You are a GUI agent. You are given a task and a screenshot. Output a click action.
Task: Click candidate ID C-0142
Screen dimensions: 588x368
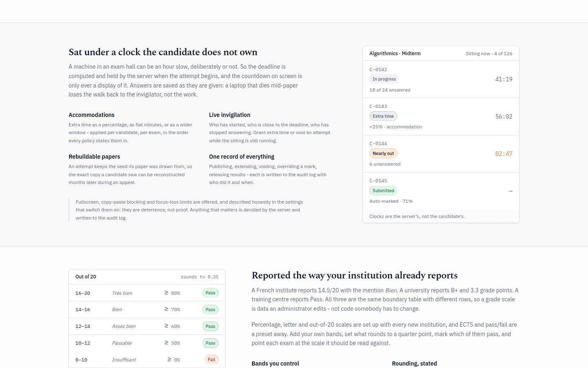coord(378,70)
